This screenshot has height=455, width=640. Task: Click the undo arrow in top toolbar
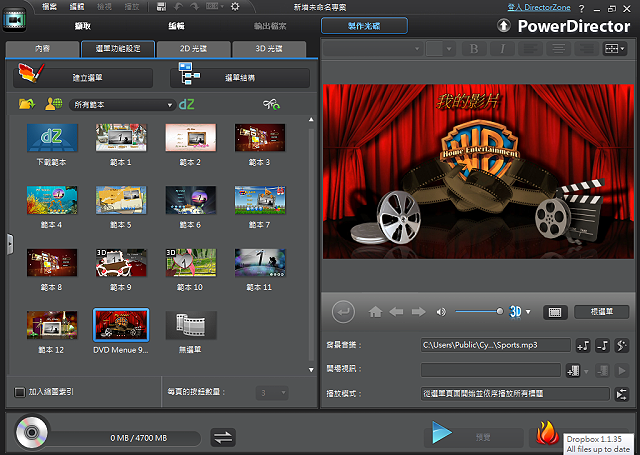tap(178, 7)
